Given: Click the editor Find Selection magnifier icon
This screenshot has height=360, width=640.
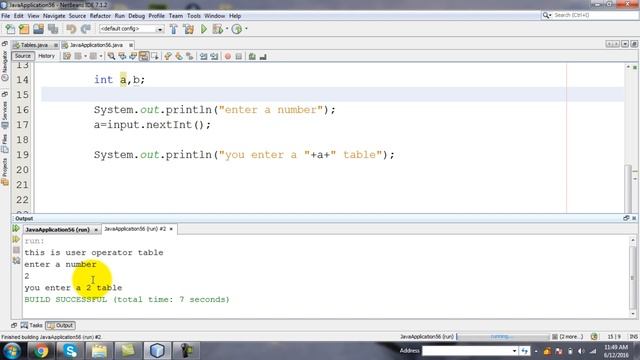Looking at the screenshot, I should pyautogui.click(x=111, y=56).
